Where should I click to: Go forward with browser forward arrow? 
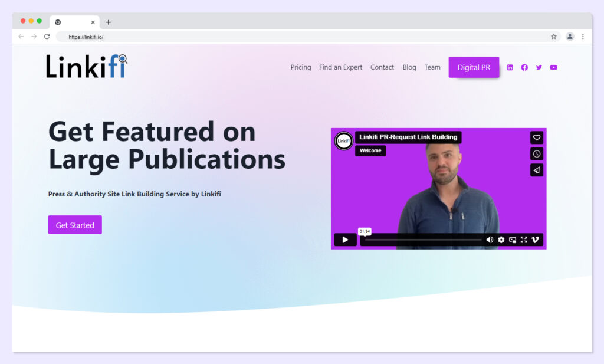coord(34,36)
